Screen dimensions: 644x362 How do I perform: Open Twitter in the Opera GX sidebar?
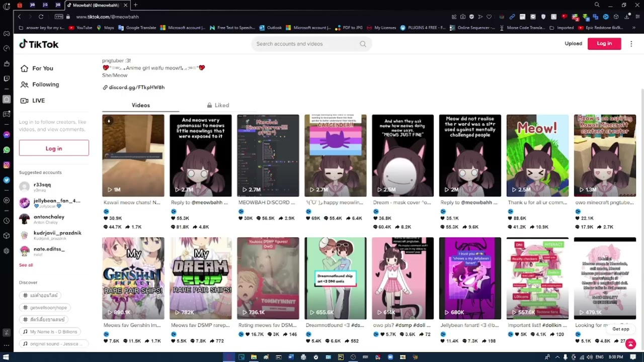7,180
